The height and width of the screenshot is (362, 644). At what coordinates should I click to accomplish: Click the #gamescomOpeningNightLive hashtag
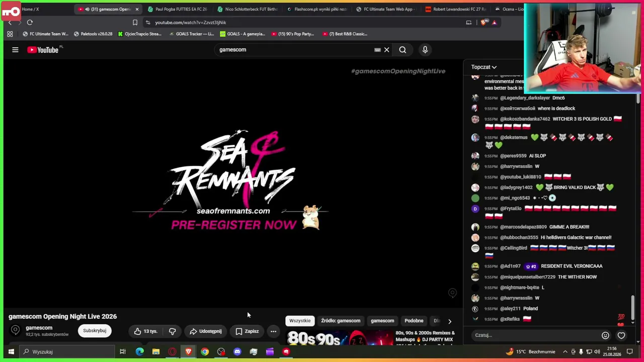398,71
